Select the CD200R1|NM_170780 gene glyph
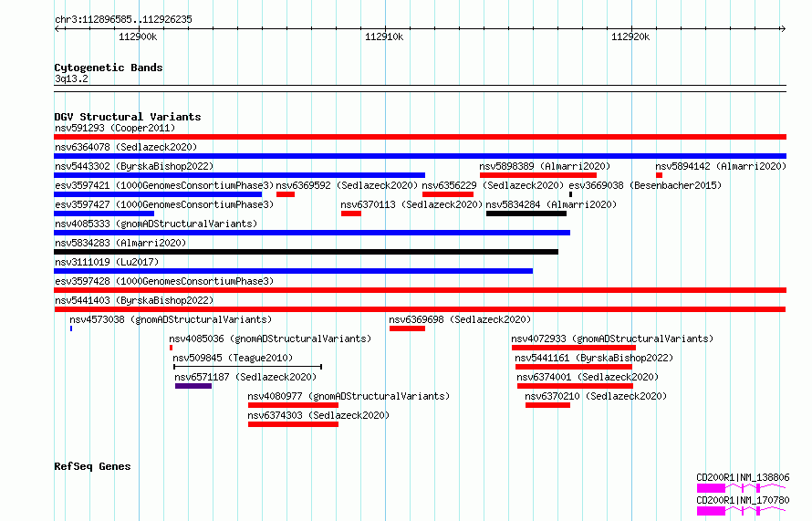Image resolution: width=812 pixels, height=521 pixels. pyautogui.click(x=741, y=511)
